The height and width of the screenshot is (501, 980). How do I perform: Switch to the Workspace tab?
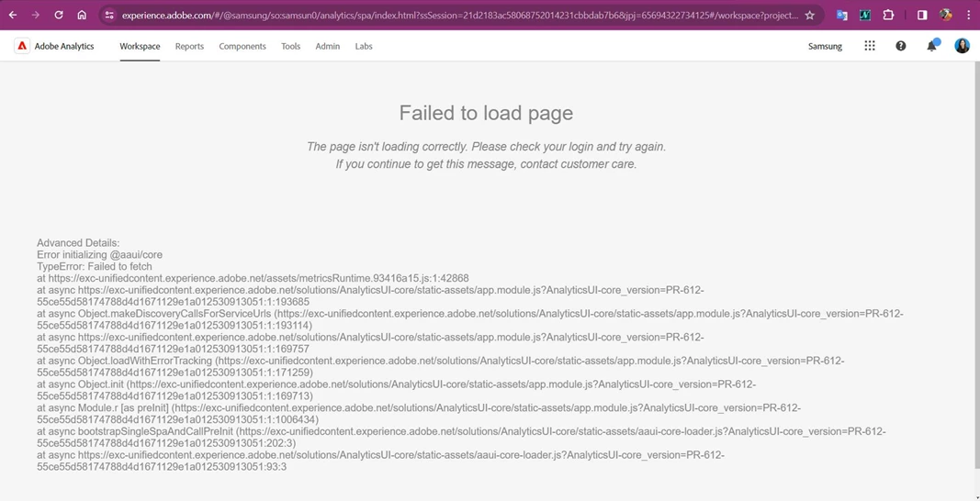[140, 46]
